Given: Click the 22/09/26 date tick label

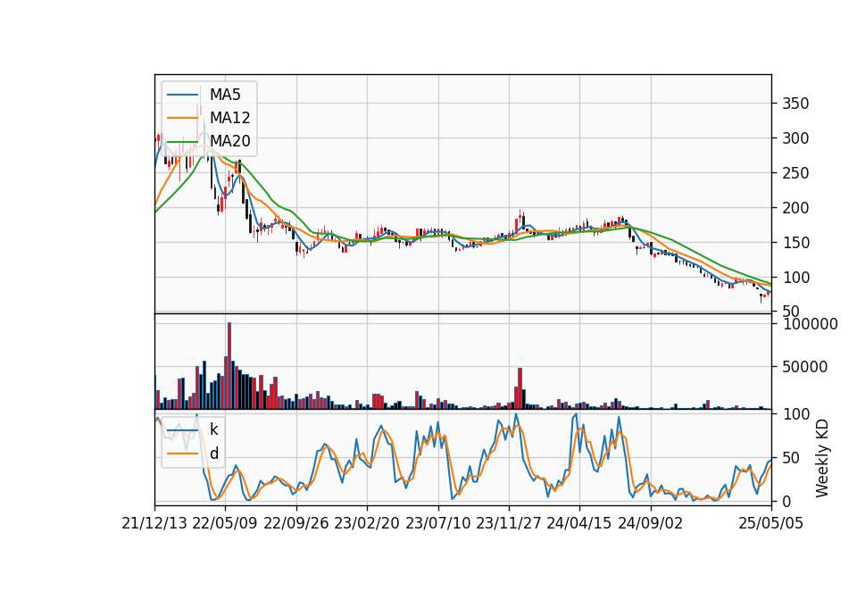Looking at the screenshot, I should coord(296,523).
